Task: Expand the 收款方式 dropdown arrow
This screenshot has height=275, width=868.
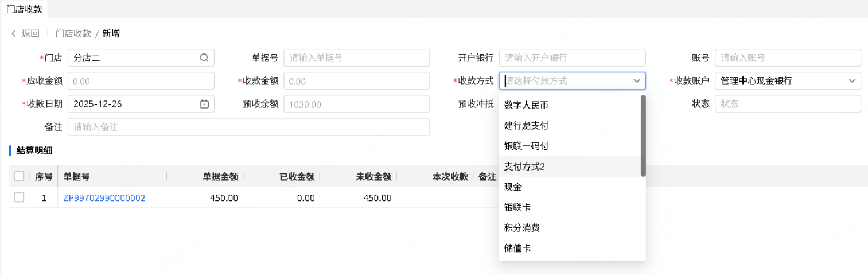Action: (636, 81)
